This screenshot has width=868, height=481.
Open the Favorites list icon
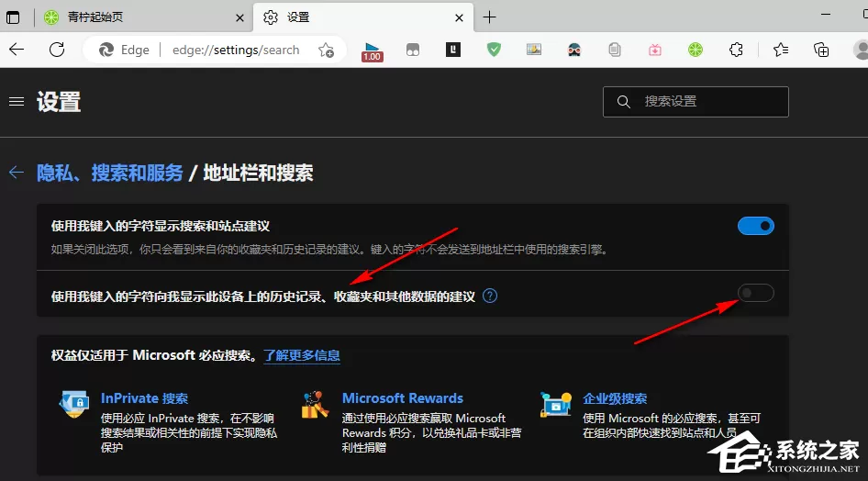click(x=781, y=50)
